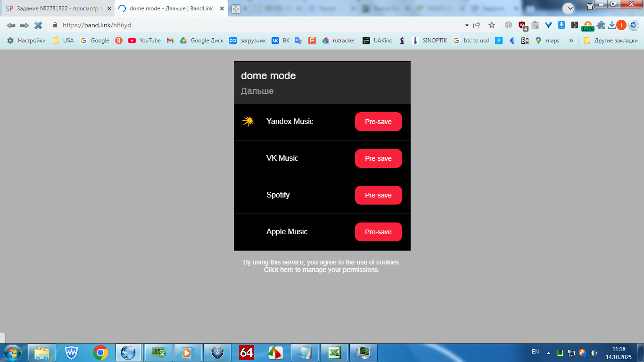
Task: Open the Google bookmark
Action: point(95,41)
